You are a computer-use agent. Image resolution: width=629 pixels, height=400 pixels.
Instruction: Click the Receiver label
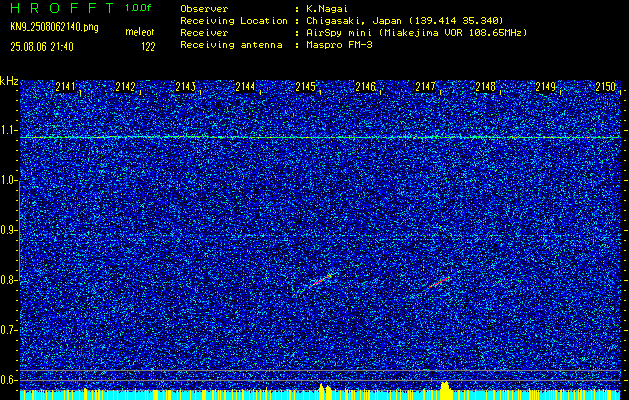tap(204, 33)
